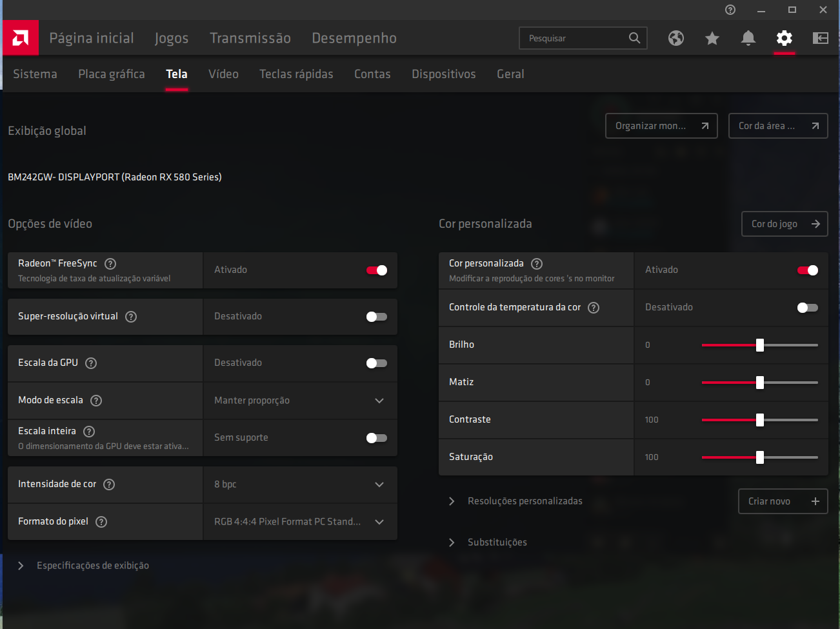Screen dimensions: 840x629
Task: Click the Saturação slider handle
Action: tap(760, 457)
